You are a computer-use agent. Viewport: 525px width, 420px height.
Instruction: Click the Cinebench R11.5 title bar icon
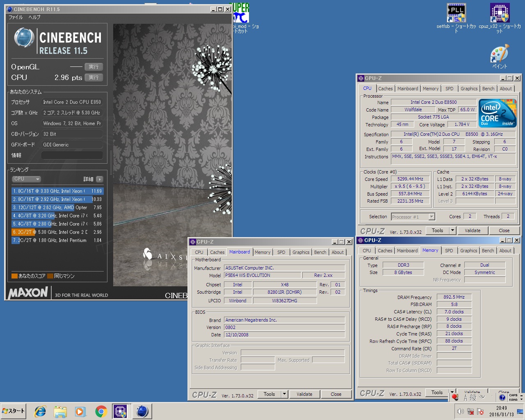click(x=10, y=9)
